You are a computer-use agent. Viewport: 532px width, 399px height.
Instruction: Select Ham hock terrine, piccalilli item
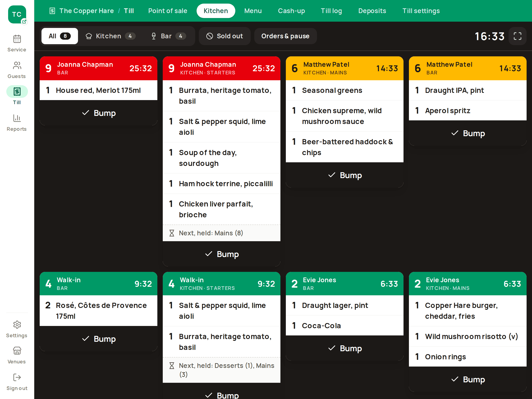tap(222, 183)
